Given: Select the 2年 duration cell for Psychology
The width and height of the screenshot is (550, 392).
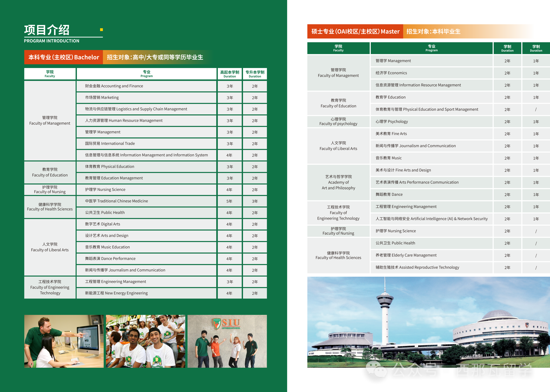Looking at the screenshot, I should (x=507, y=121).
